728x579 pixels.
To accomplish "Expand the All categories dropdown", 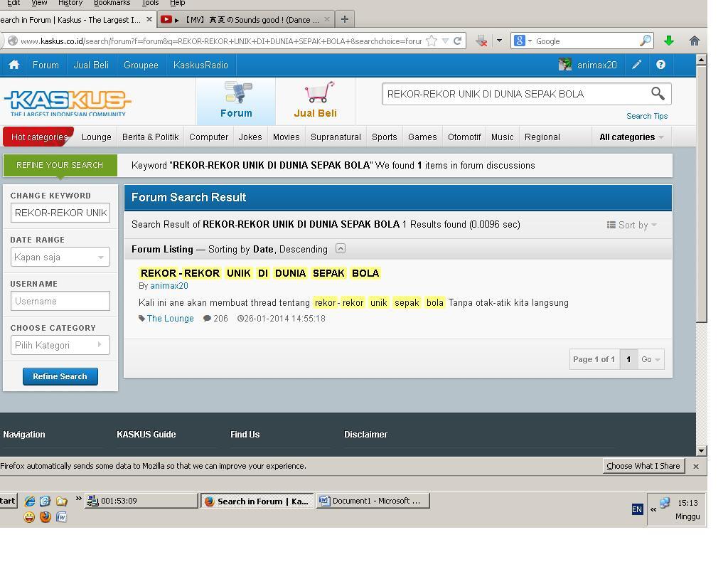I will tap(631, 137).
